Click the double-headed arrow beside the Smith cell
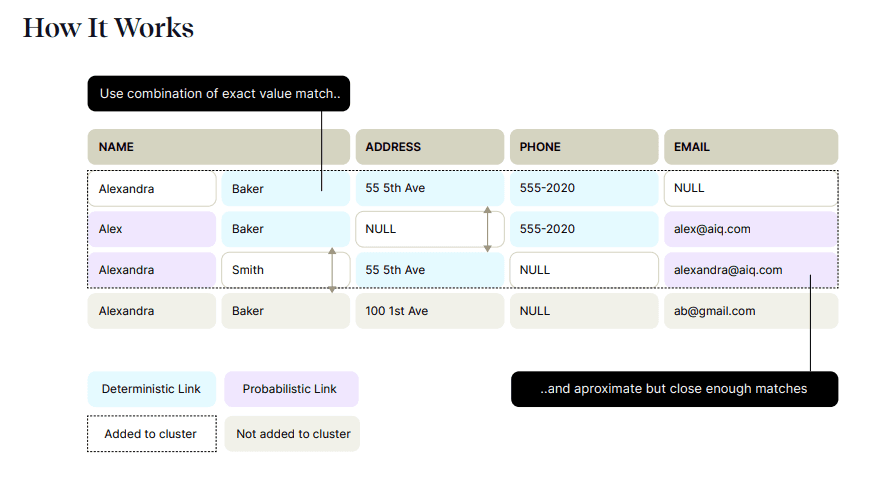 [x=332, y=270]
